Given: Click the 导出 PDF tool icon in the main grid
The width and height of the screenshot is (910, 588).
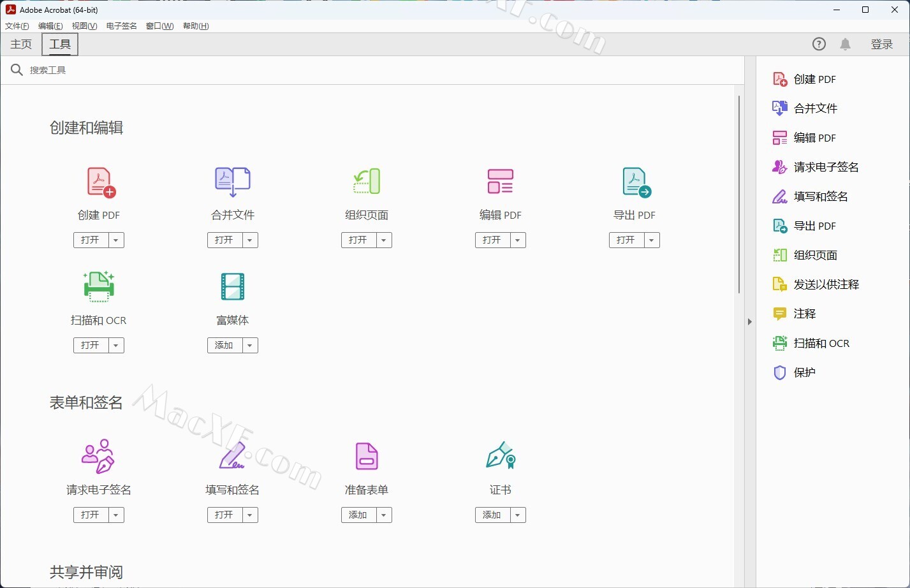Looking at the screenshot, I should point(636,182).
